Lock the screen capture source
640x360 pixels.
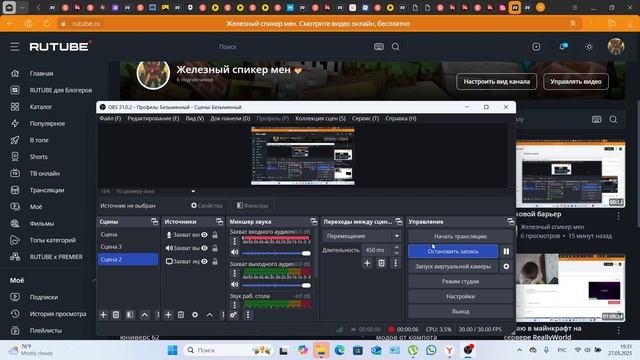[215, 262]
